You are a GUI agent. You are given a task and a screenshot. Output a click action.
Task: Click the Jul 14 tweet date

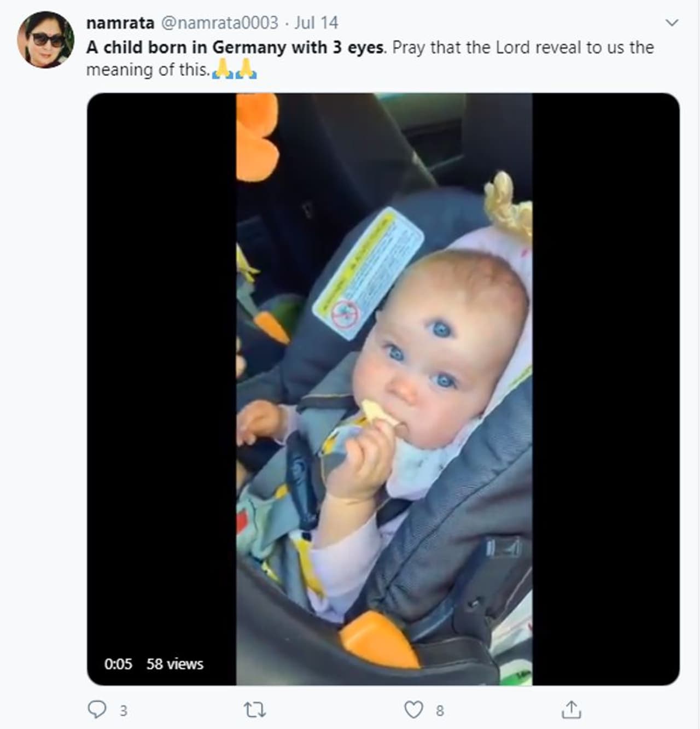click(x=316, y=23)
